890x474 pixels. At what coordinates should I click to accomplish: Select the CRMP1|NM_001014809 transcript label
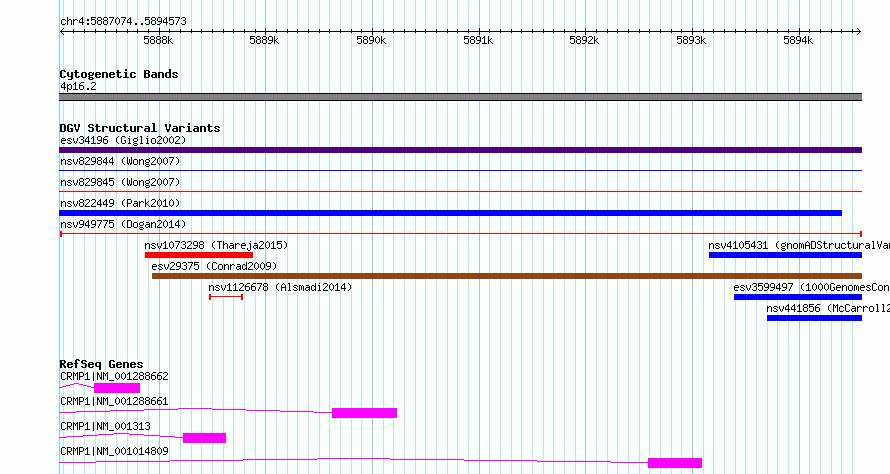pyautogui.click(x=114, y=451)
